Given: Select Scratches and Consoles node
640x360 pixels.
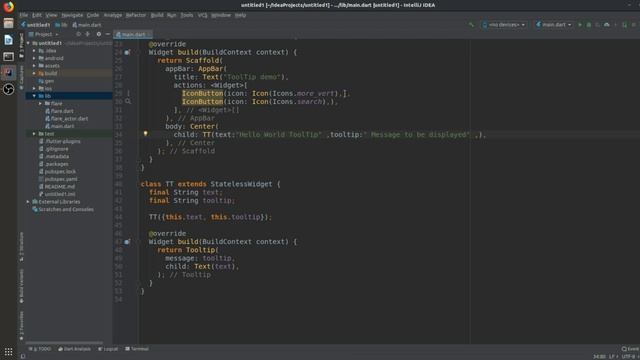Looking at the screenshot, I should 63,209.
